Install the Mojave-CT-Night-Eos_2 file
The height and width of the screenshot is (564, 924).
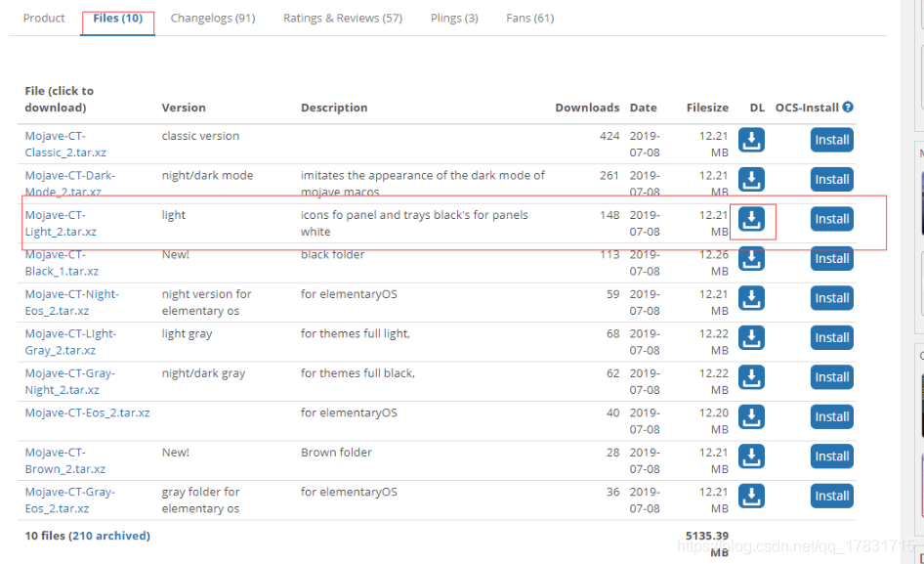[831, 298]
